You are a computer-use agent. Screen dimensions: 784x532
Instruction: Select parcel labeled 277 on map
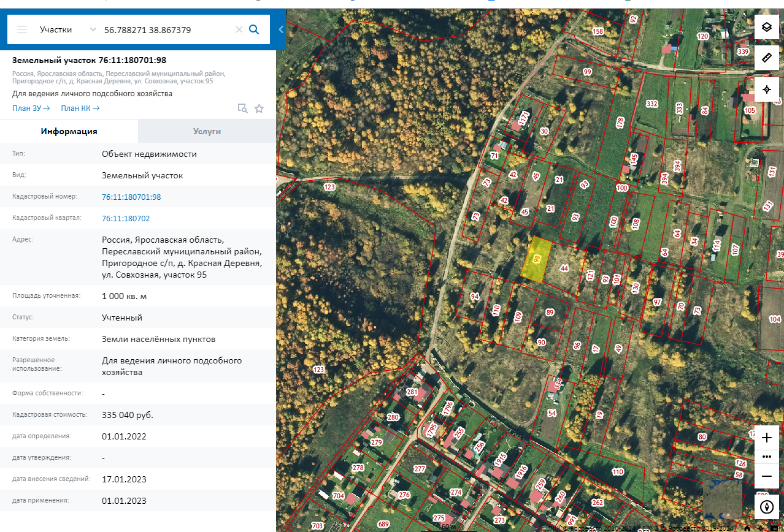tap(420, 469)
